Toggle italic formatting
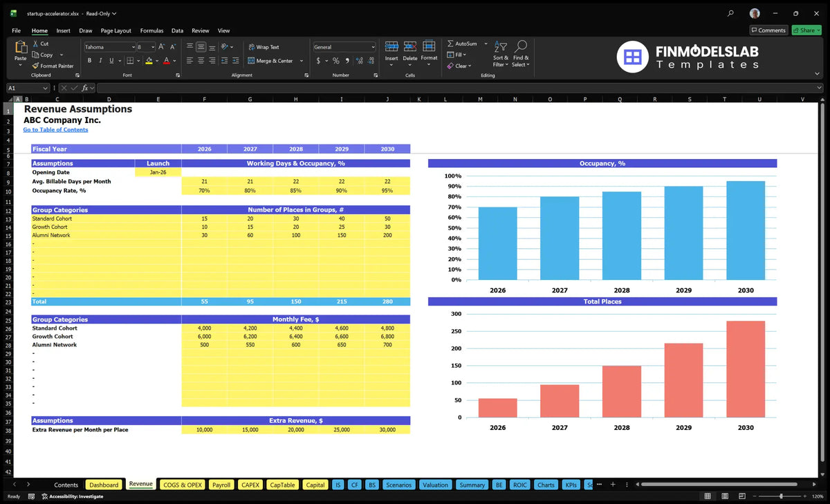Viewport: 830px width, 504px height. pos(100,61)
